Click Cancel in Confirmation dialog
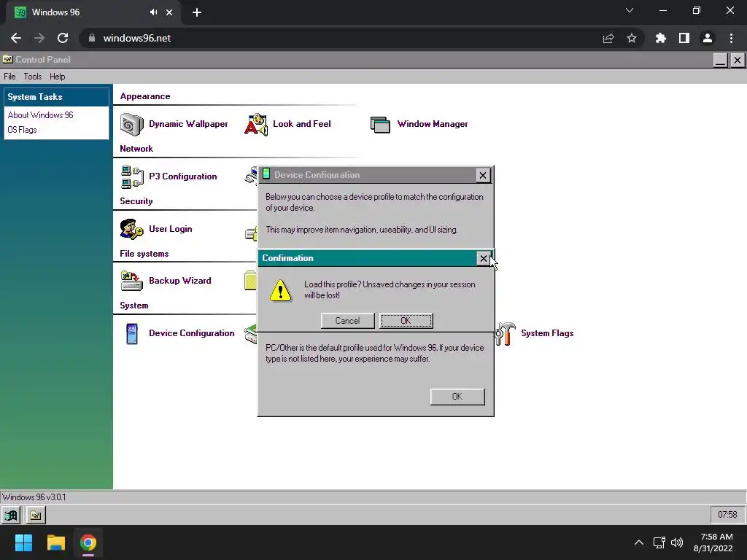 [x=347, y=321]
